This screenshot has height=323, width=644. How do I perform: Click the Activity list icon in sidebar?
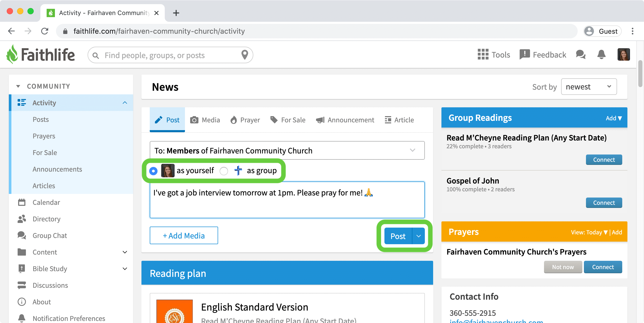22,103
